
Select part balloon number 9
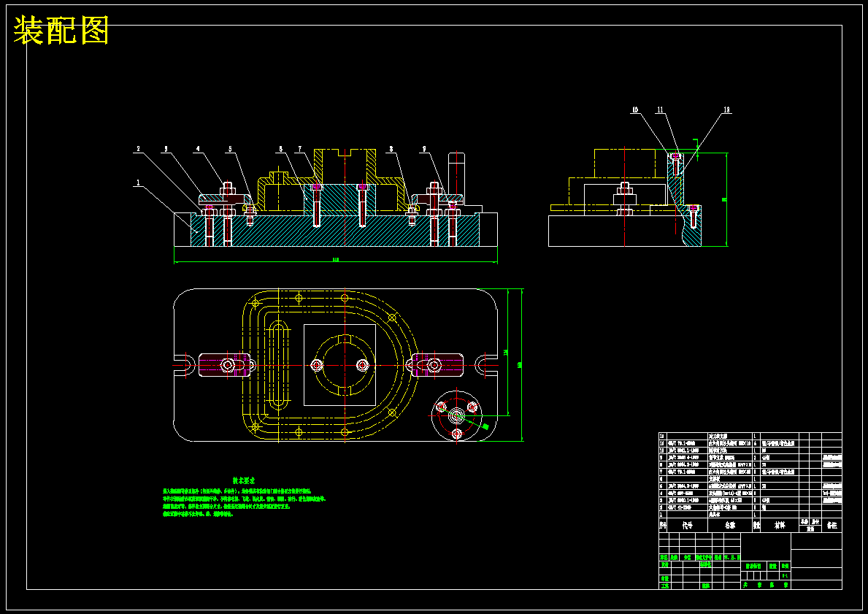(424, 149)
